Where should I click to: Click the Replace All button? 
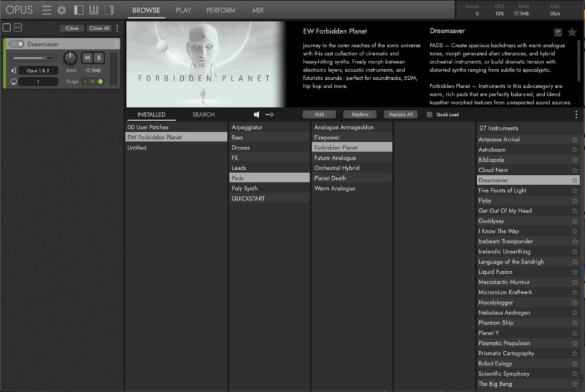400,115
